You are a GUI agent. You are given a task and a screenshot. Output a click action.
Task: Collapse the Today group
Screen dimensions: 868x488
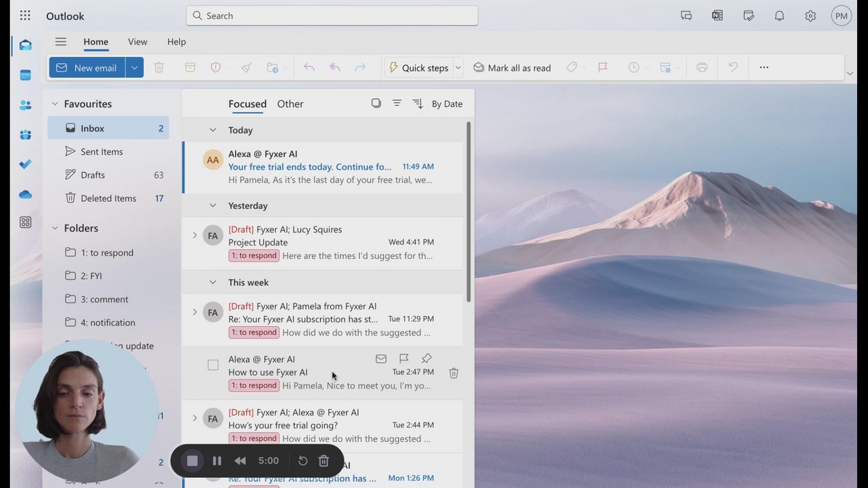(212, 130)
